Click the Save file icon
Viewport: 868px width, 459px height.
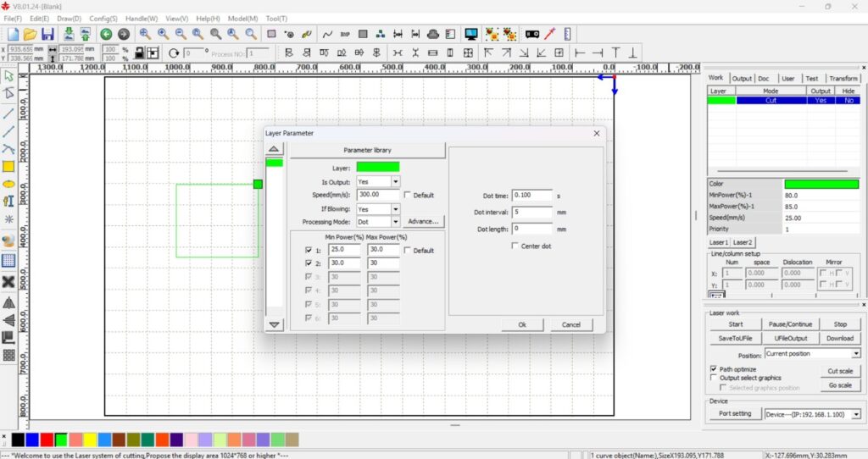47,34
